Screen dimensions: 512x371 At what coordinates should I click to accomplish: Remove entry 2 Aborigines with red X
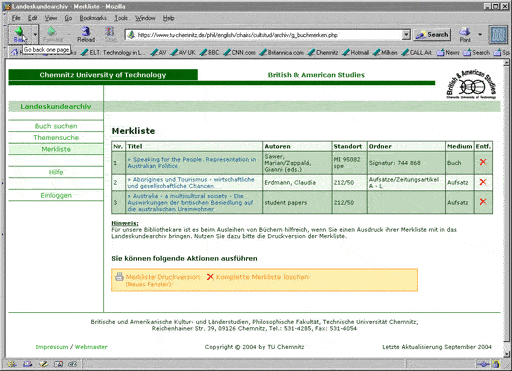(x=483, y=182)
